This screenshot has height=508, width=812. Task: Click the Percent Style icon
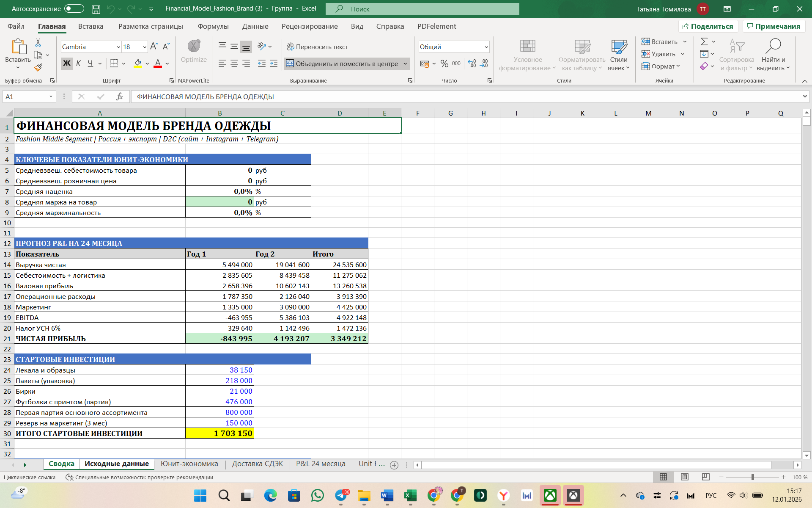click(444, 63)
